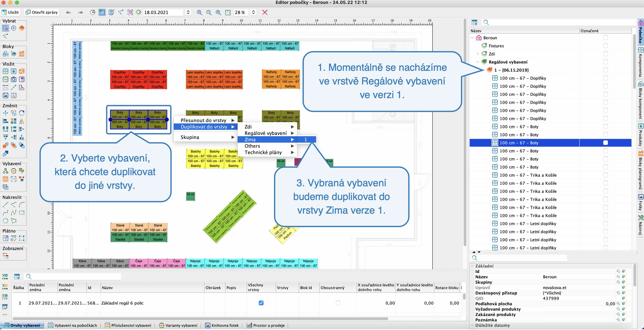Choose Technické plány in the layer submenu
The image size is (644, 330).
pyautogui.click(x=267, y=152)
